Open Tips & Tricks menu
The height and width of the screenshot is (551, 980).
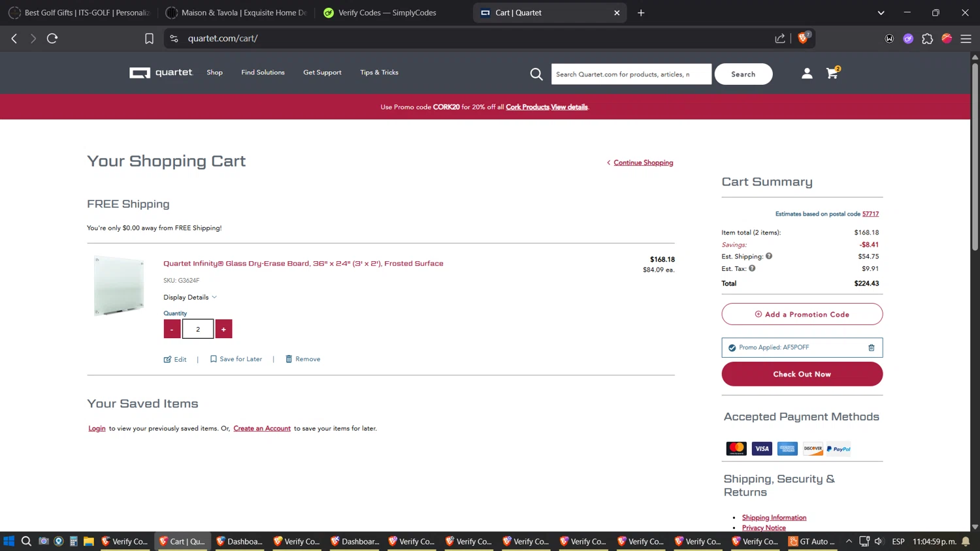click(x=379, y=72)
